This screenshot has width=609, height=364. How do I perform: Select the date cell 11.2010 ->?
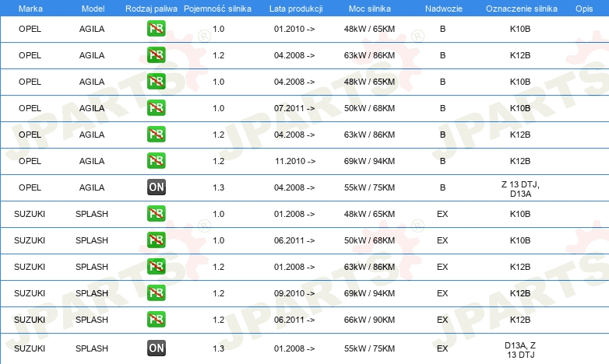(295, 161)
